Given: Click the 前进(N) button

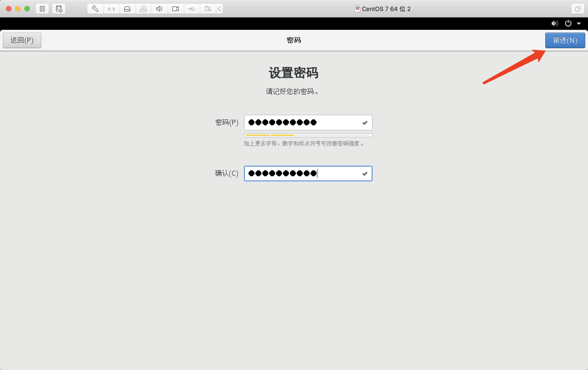Looking at the screenshot, I should (565, 40).
